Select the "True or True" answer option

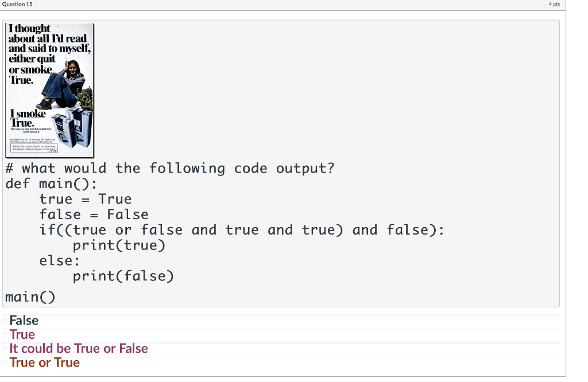[x=4, y=362]
